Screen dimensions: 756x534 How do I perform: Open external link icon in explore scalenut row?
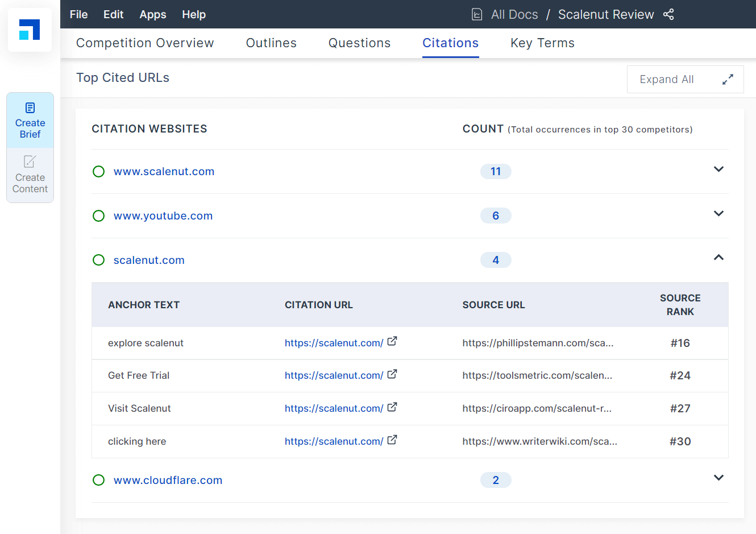[392, 341]
